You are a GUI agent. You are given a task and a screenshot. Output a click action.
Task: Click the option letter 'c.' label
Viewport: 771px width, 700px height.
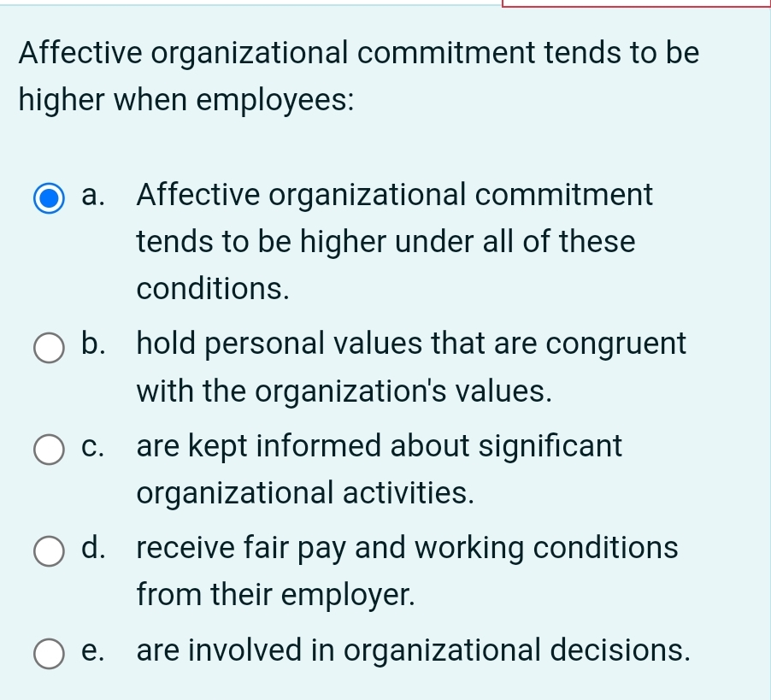(91, 447)
